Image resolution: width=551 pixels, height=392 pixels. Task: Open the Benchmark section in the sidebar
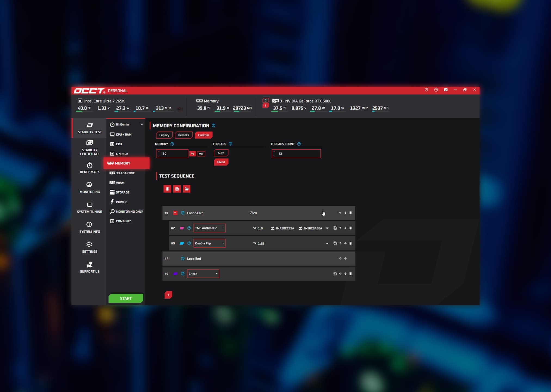(89, 168)
